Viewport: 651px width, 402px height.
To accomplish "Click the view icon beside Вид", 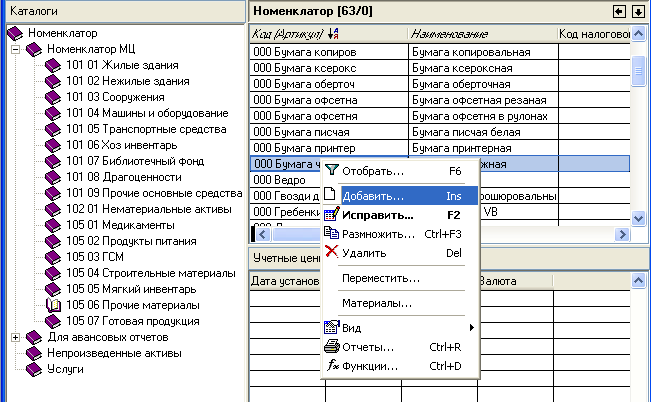I will [x=332, y=327].
